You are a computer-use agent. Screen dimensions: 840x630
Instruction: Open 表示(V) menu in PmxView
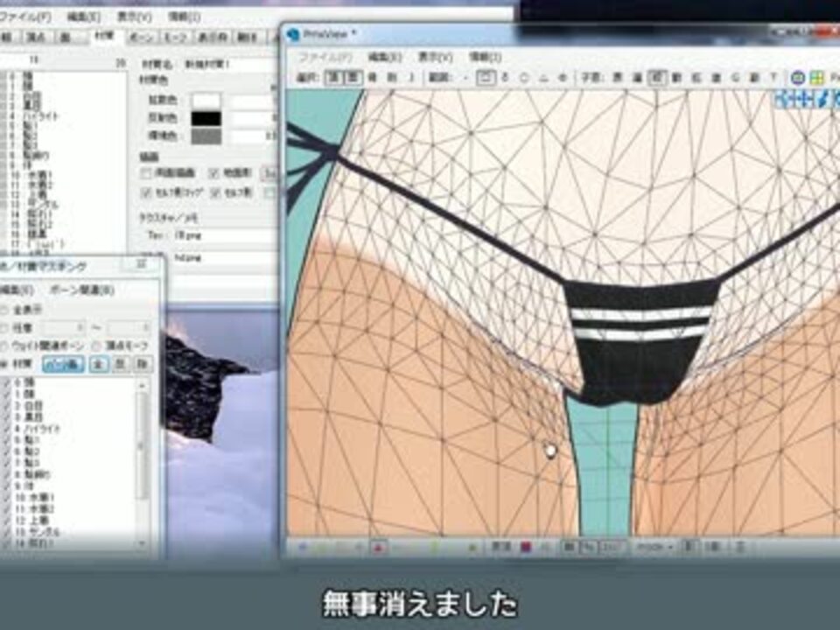coord(436,57)
